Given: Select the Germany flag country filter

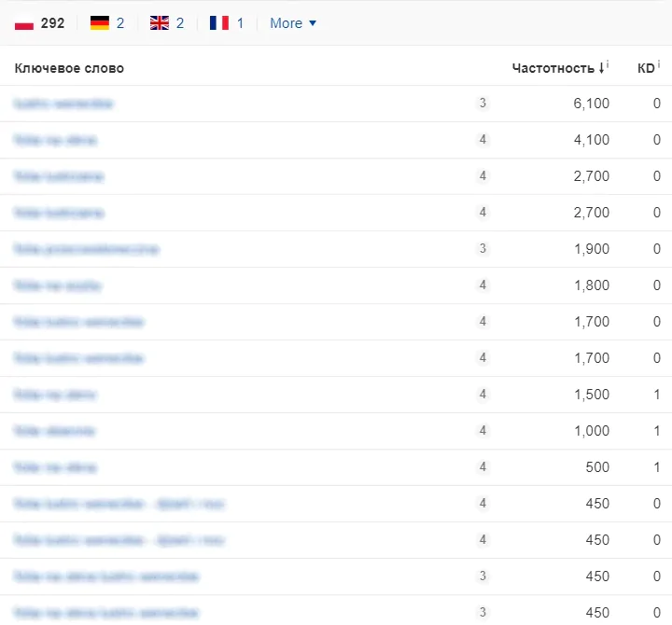Looking at the screenshot, I should (106, 22).
